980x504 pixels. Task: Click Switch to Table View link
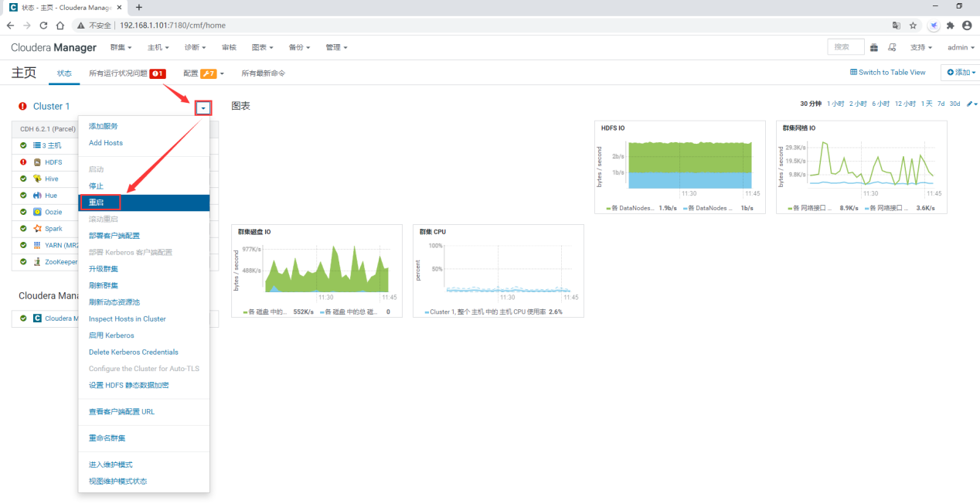click(887, 72)
